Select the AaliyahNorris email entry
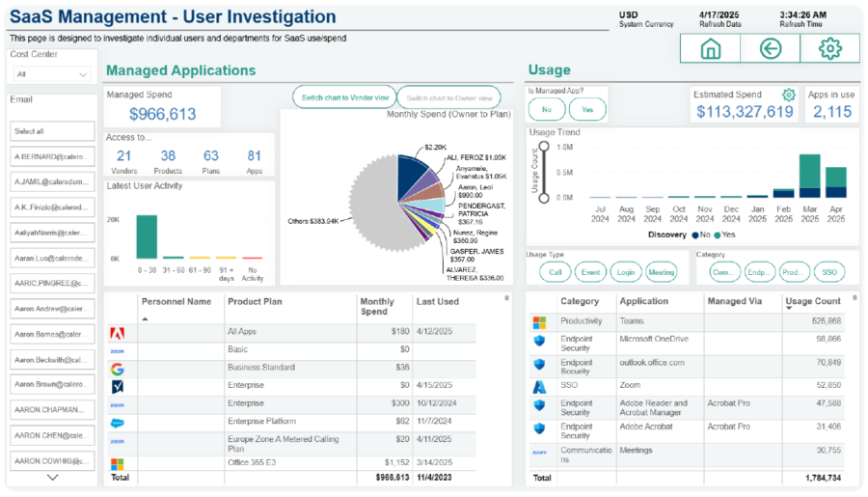Image resolution: width=868 pixels, height=497 pixels. pos(53,233)
